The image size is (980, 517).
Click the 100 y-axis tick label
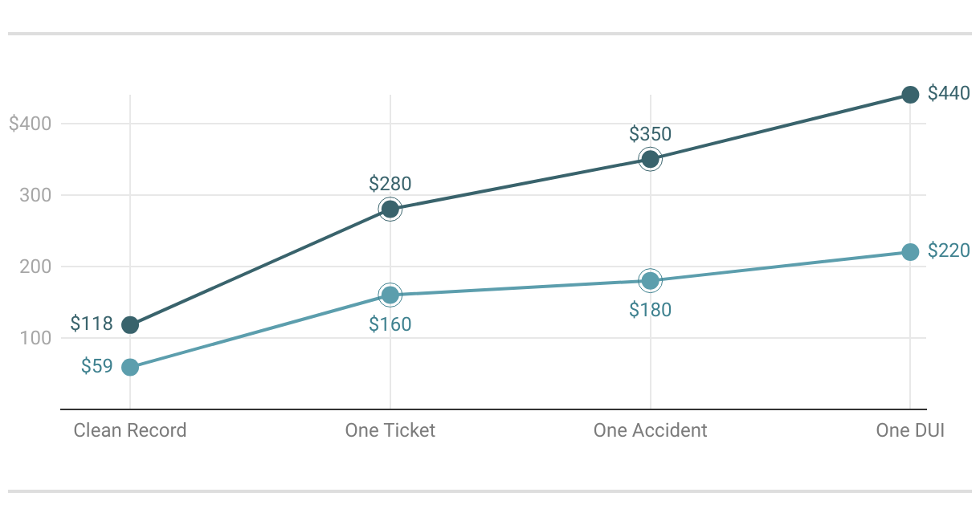(x=35, y=338)
